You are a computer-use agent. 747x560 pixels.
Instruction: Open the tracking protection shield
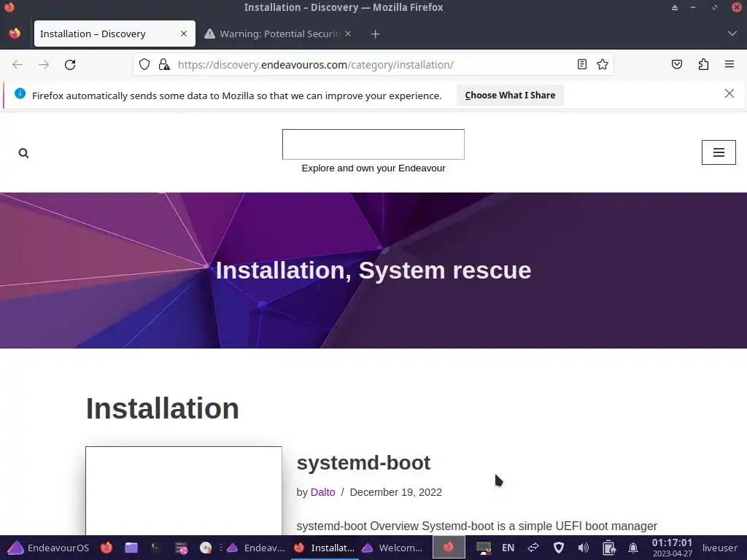point(144,64)
